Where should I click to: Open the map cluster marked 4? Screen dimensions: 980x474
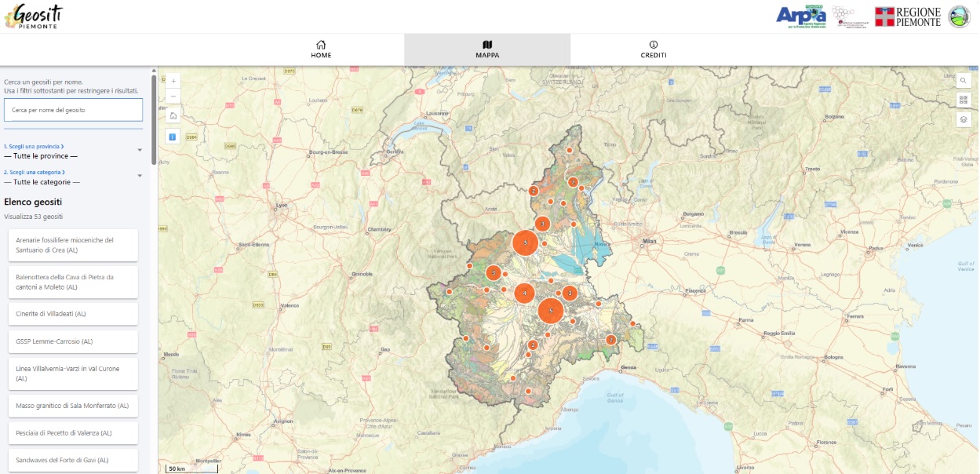click(525, 294)
